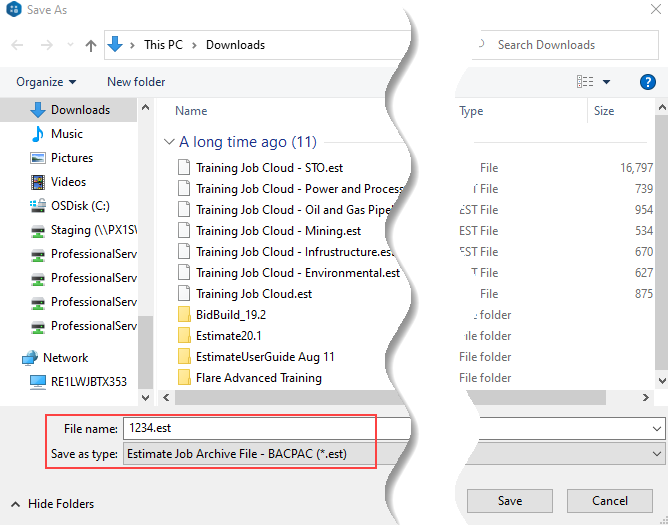
Task: Select Training Job Cloud - Oil and Gas file
Action: click(294, 210)
